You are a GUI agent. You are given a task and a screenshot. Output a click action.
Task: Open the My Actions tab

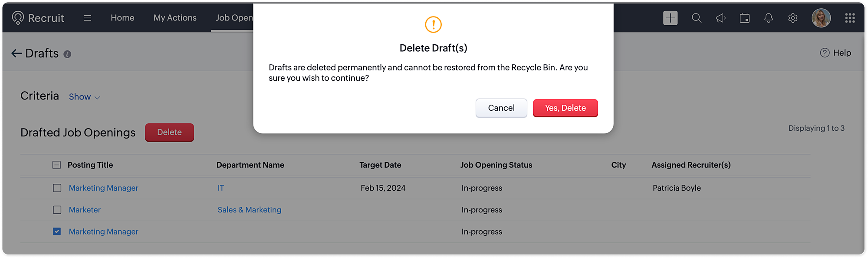point(175,18)
